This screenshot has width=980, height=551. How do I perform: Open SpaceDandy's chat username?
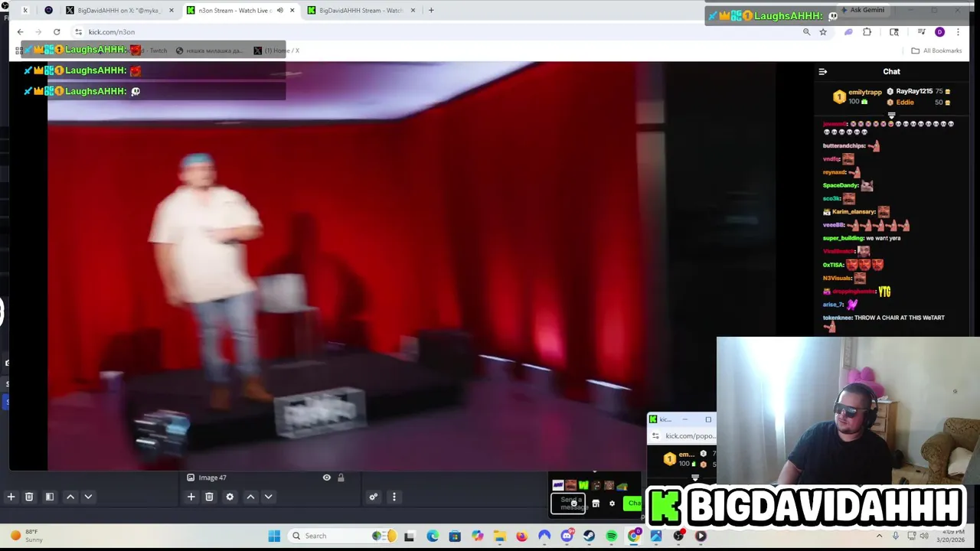coord(841,185)
